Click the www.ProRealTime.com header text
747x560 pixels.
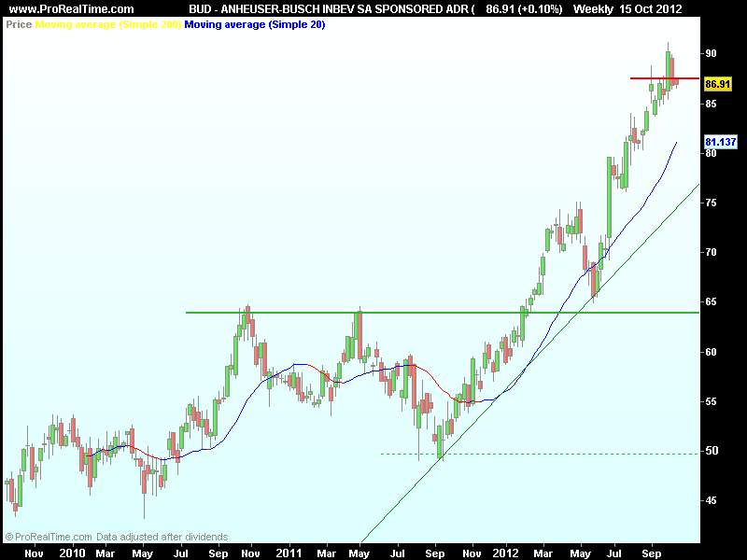pos(72,8)
